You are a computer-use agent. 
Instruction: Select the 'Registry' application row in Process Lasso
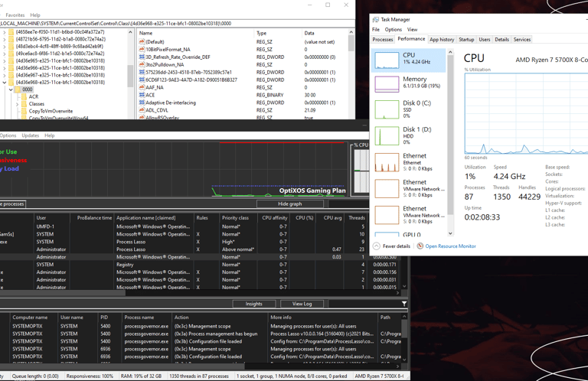click(x=199, y=265)
